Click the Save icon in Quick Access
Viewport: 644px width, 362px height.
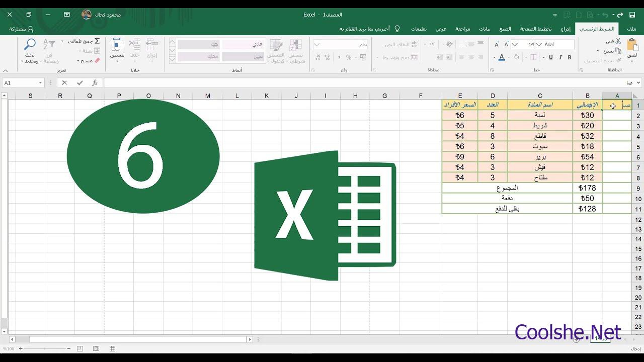pos(633,15)
